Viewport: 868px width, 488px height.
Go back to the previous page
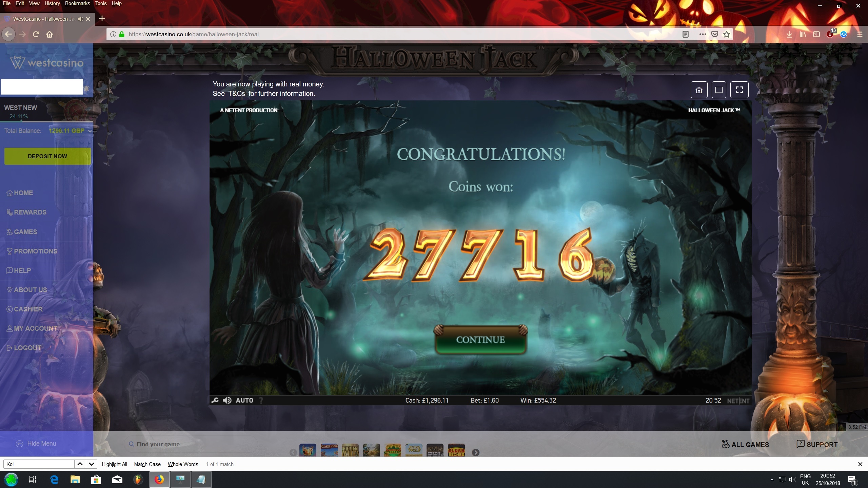pyautogui.click(x=8, y=34)
